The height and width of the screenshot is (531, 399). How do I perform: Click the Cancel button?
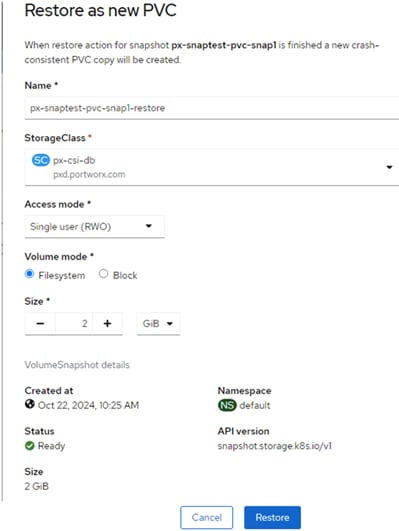(207, 517)
